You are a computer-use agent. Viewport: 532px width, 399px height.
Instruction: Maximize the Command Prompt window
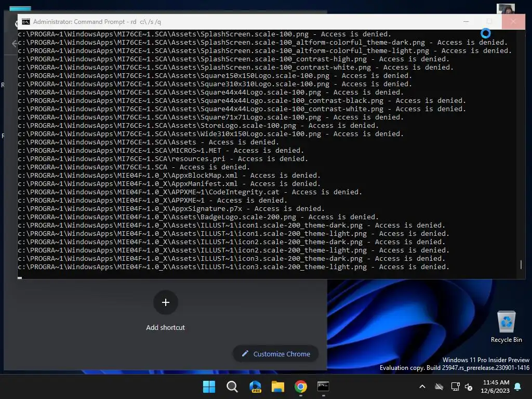pos(489,22)
